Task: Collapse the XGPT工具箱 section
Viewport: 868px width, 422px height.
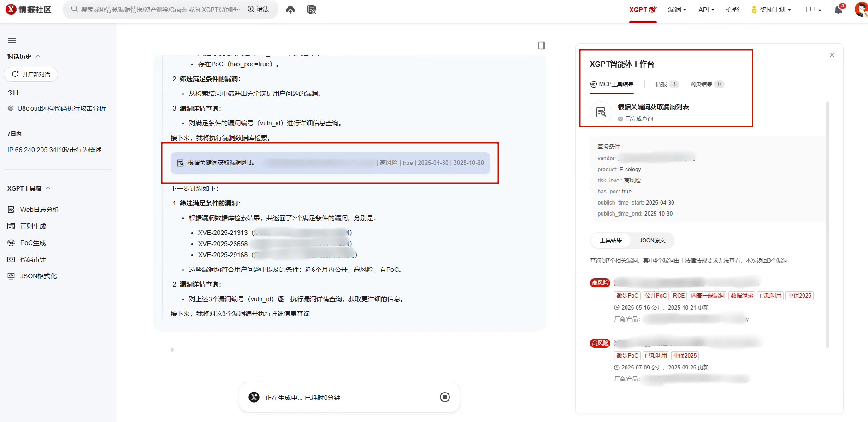Action: (x=48, y=188)
